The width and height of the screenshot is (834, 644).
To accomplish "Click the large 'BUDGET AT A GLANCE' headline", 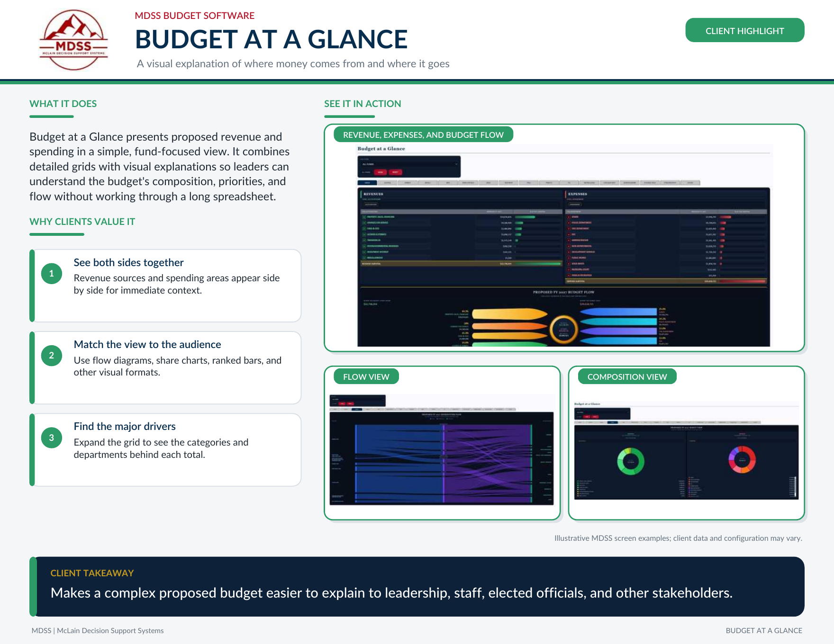I will pos(272,39).
